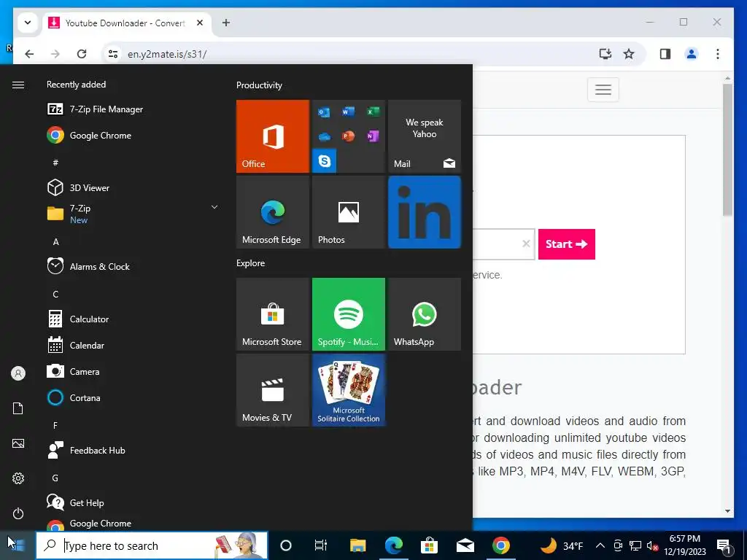The image size is (747, 560).
Task: Open the y2mate hamburger navigation menu
Action: (603, 90)
